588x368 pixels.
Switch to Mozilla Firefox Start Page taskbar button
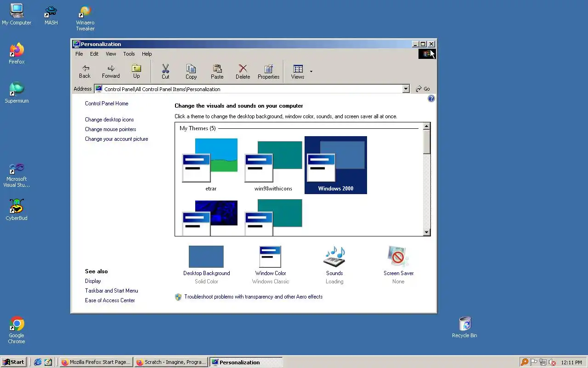tap(96, 362)
